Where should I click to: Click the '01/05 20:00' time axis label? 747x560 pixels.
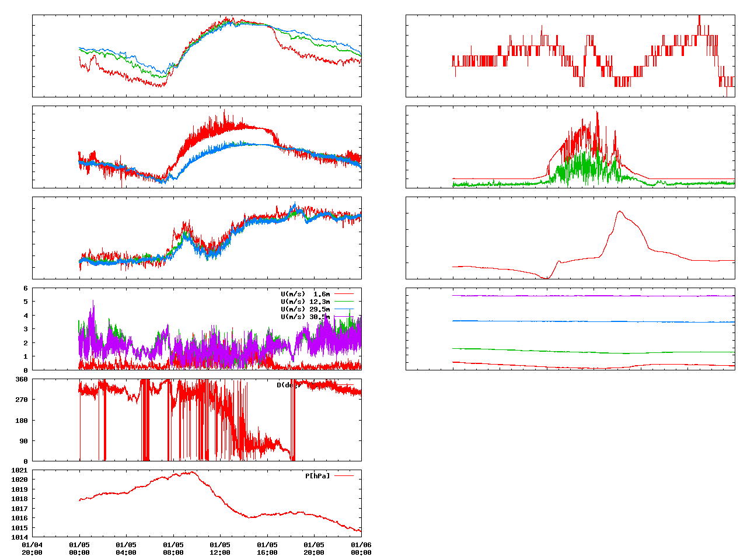click(314, 549)
